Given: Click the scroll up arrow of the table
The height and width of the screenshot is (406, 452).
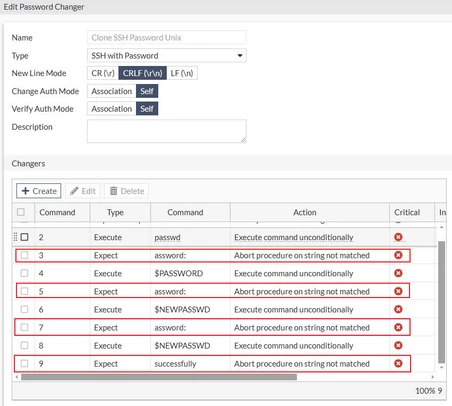Looking at the screenshot, I should click(x=441, y=227).
